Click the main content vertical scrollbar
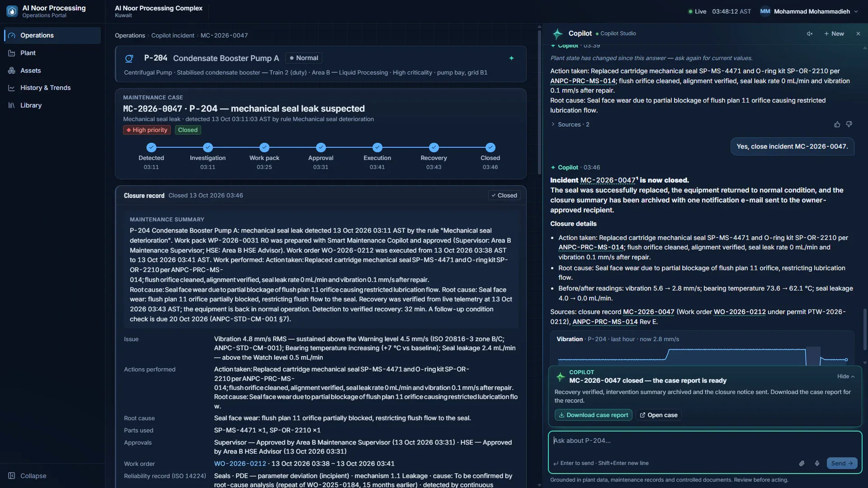The width and height of the screenshot is (868, 488). point(539,102)
